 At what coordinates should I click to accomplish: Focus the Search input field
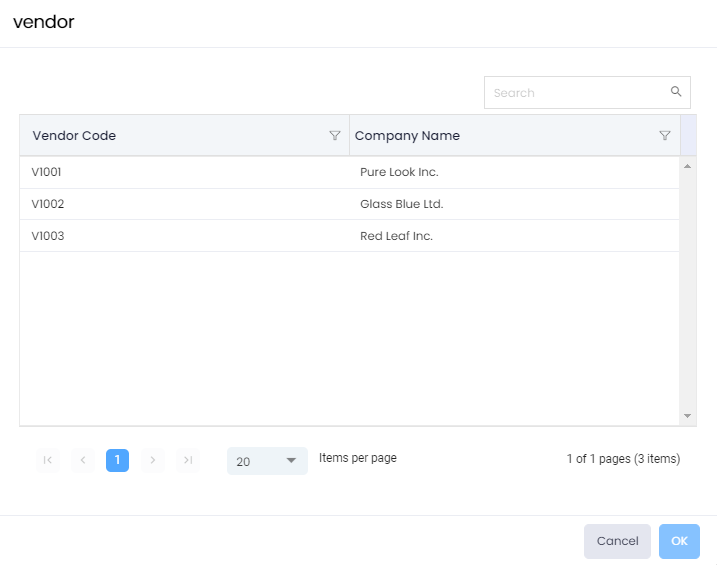point(577,93)
